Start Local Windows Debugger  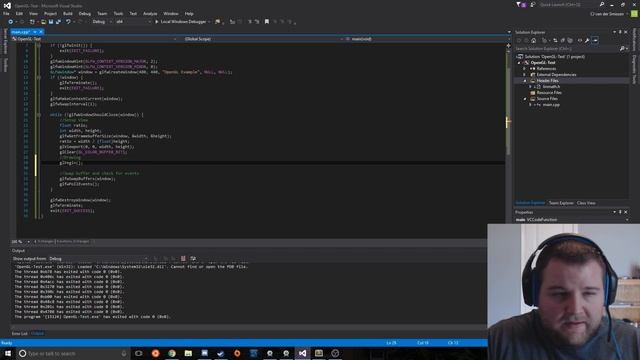[x=180, y=22]
